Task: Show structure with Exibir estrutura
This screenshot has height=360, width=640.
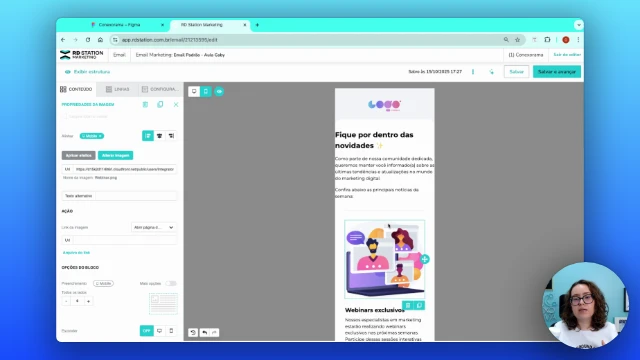Action: 87,72
